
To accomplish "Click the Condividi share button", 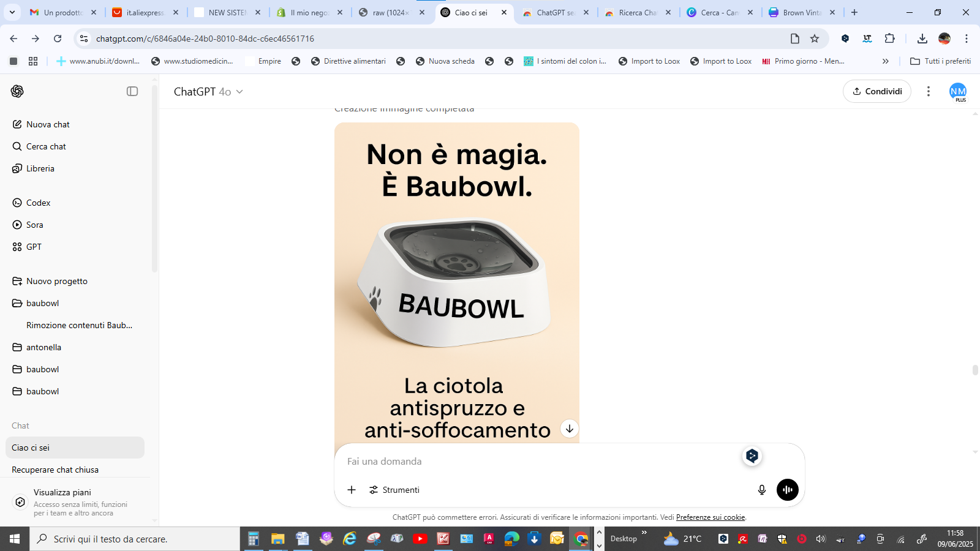I will (877, 91).
